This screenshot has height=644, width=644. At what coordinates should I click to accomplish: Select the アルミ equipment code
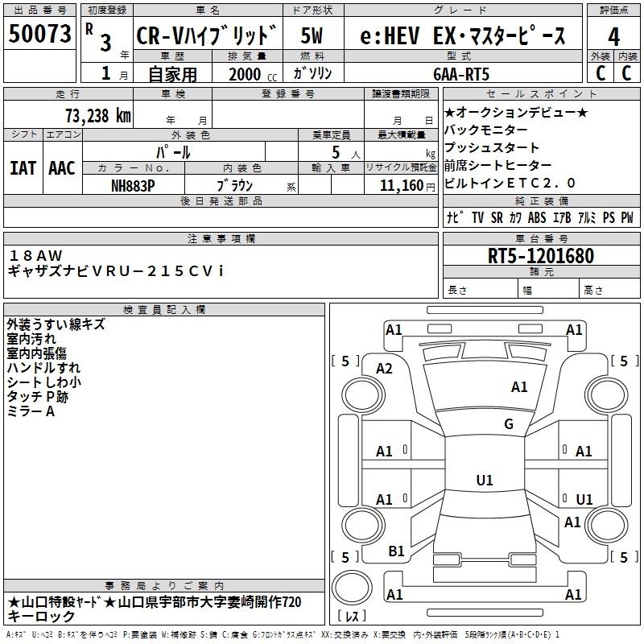point(586,218)
